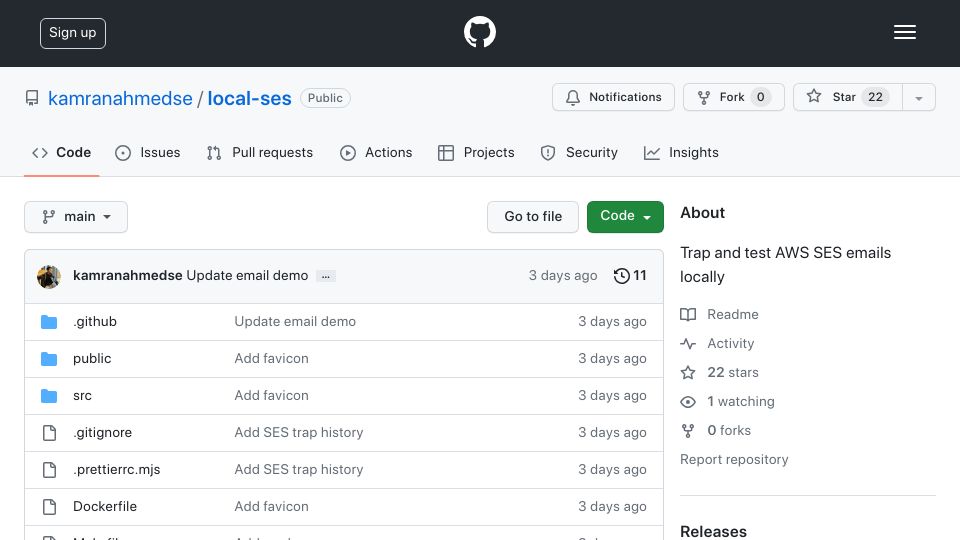
Task: Open the latest commit message in header bar
Action: (247, 276)
